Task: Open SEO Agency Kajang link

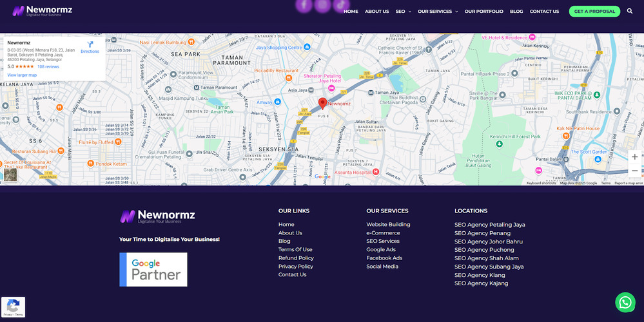Action: point(481,283)
